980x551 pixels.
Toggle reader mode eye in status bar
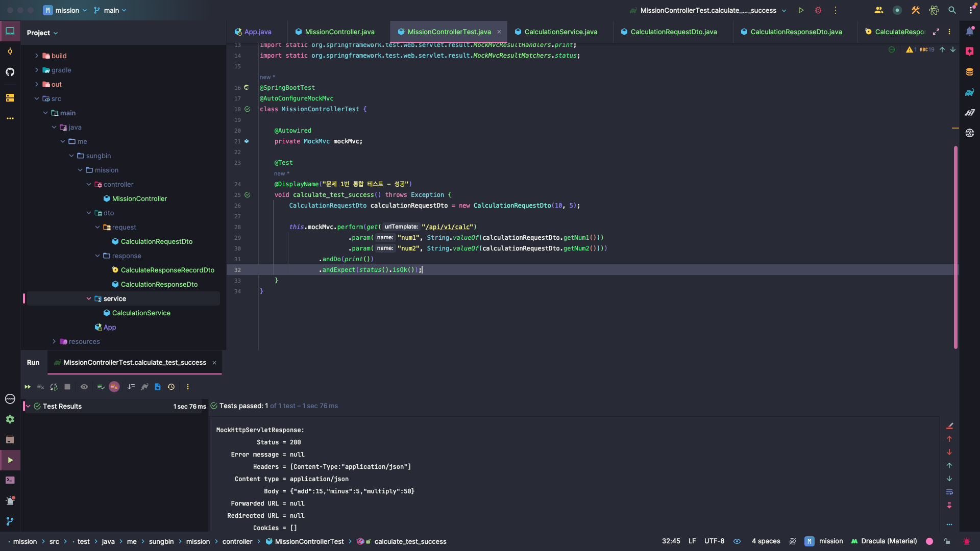coord(737,541)
